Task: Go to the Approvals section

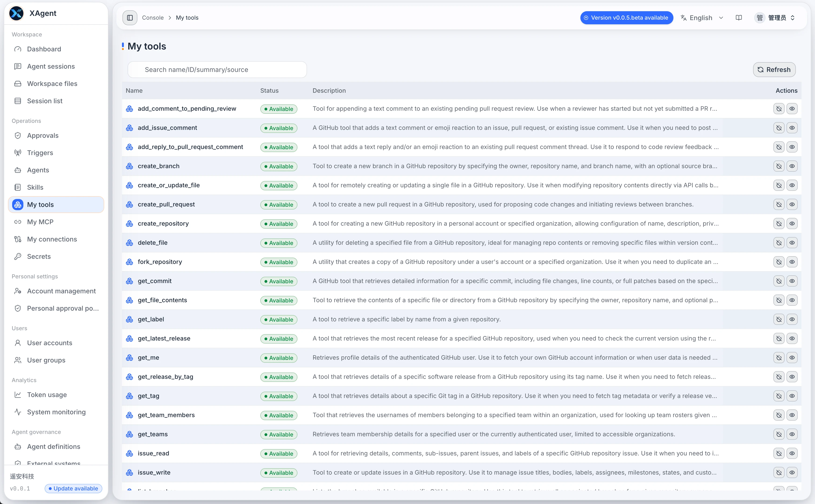Action: click(56, 135)
